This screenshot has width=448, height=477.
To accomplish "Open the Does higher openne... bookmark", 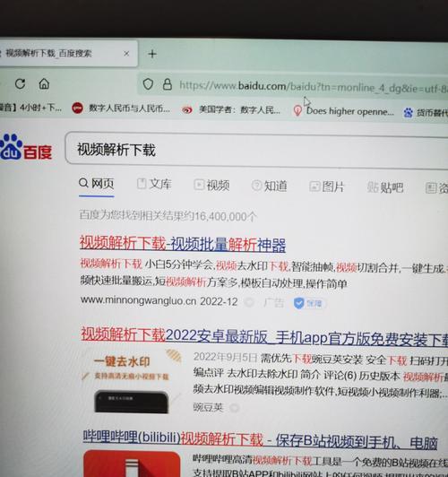I will pos(344,111).
